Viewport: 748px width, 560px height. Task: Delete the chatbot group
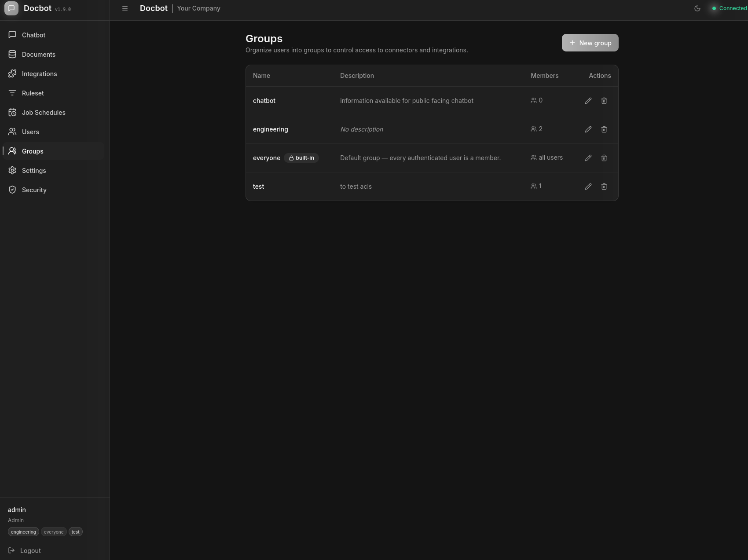604,101
